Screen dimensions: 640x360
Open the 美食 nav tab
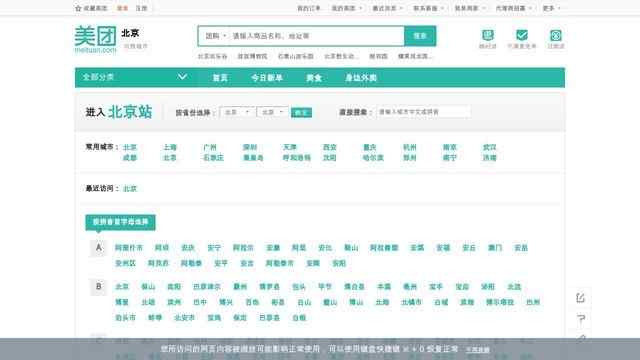tap(314, 78)
